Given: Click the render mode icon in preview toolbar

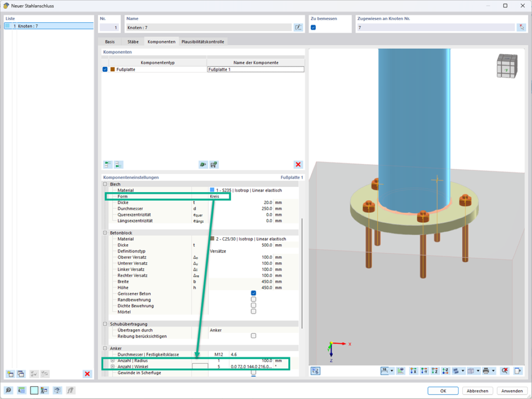Looking at the screenshot, I should [x=456, y=371].
